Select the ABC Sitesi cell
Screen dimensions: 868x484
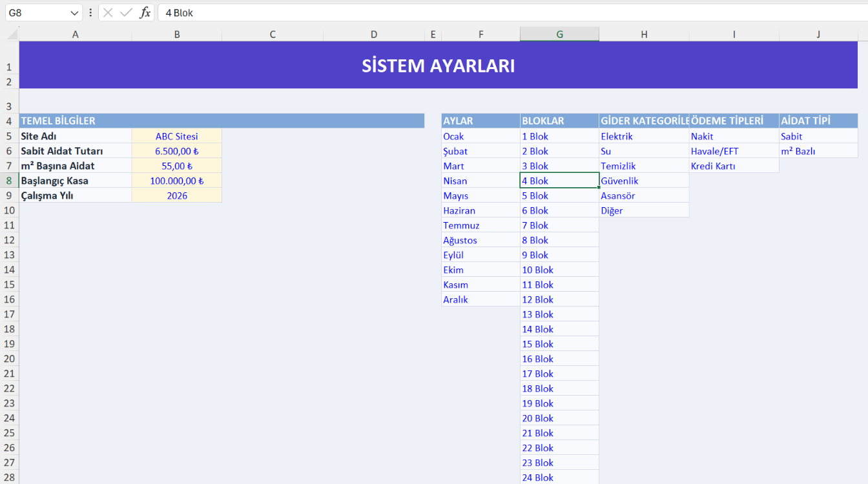coord(177,136)
